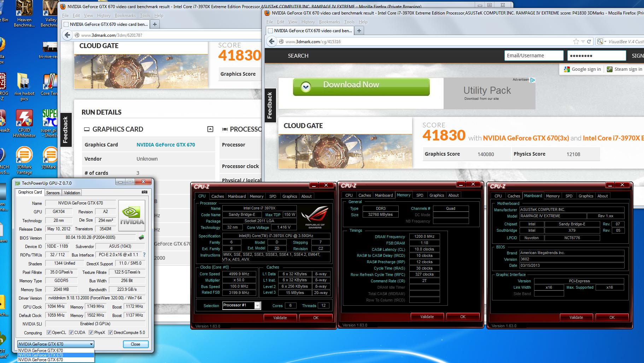
Task: Open Heaven Benchmark desktop shortcut
Action: point(24,13)
